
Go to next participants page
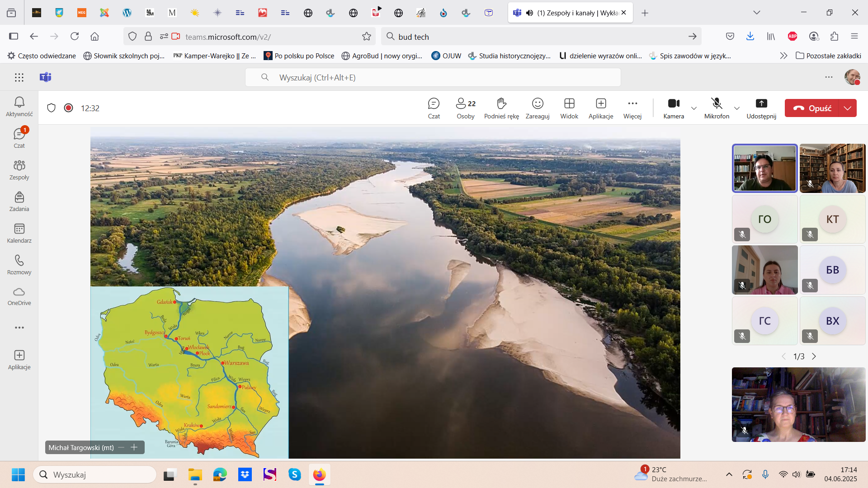(814, 357)
